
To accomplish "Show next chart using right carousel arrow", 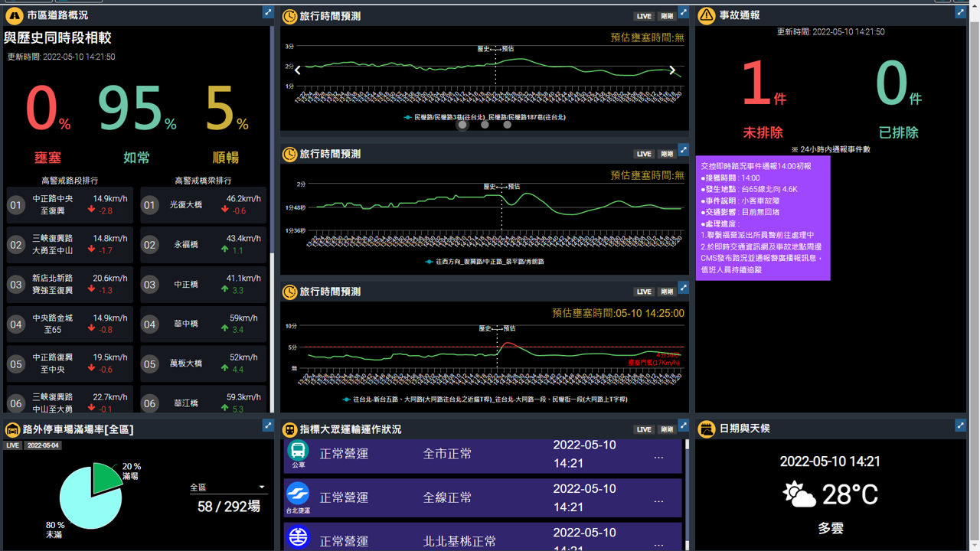I will coord(672,70).
